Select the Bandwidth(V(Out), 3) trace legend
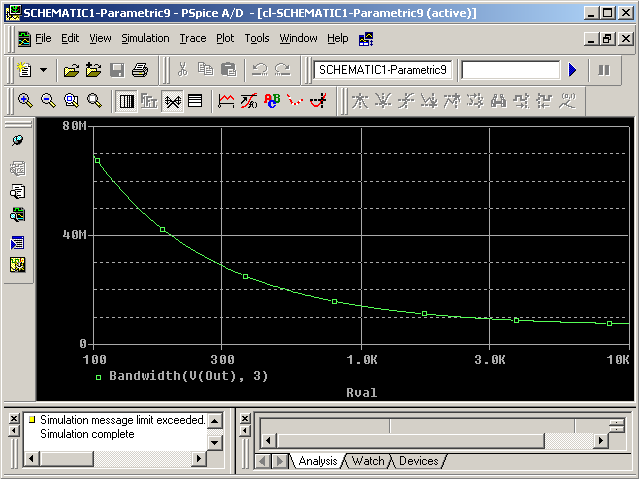This screenshot has height=479, width=639. click(188, 376)
